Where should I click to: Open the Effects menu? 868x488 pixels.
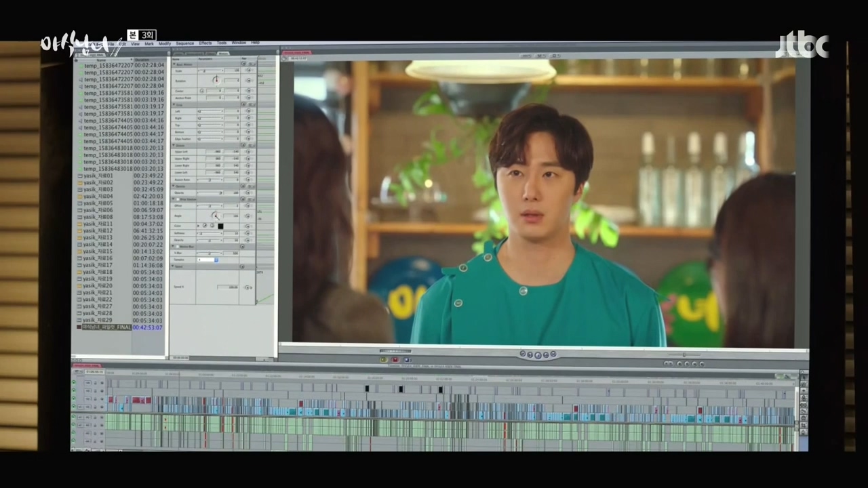coord(205,43)
